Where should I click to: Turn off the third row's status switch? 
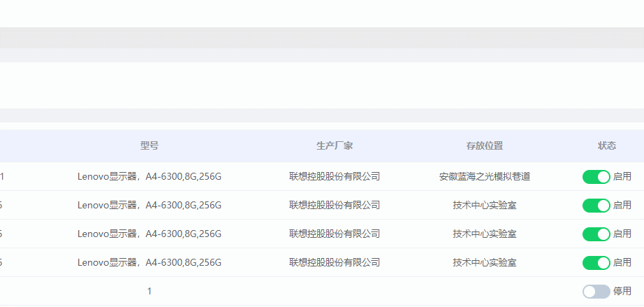pyautogui.click(x=596, y=234)
